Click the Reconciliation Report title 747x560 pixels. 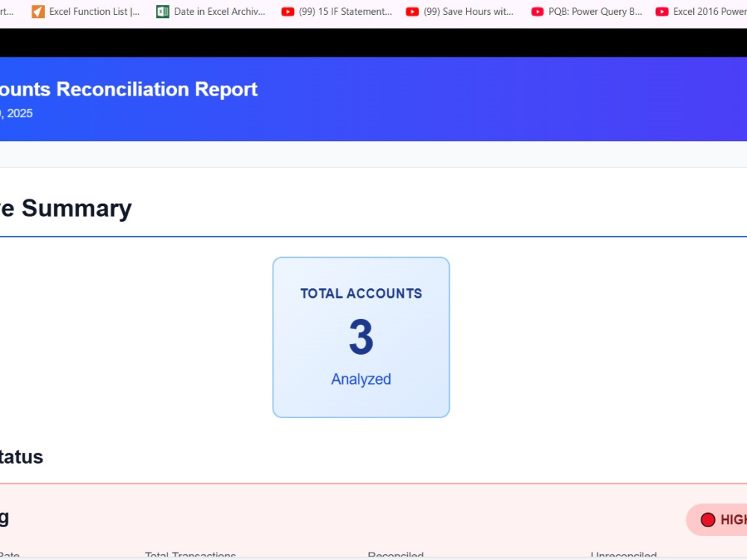tap(128, 89)
